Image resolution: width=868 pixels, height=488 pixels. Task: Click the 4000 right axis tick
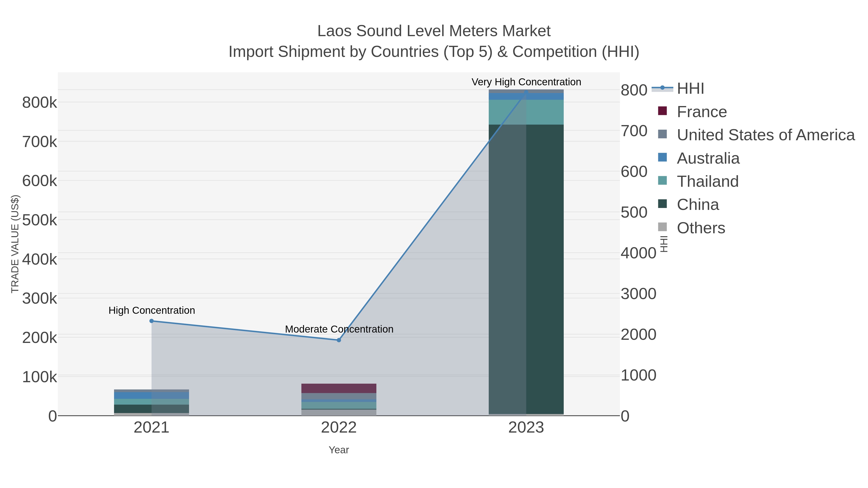click(638, 253)
